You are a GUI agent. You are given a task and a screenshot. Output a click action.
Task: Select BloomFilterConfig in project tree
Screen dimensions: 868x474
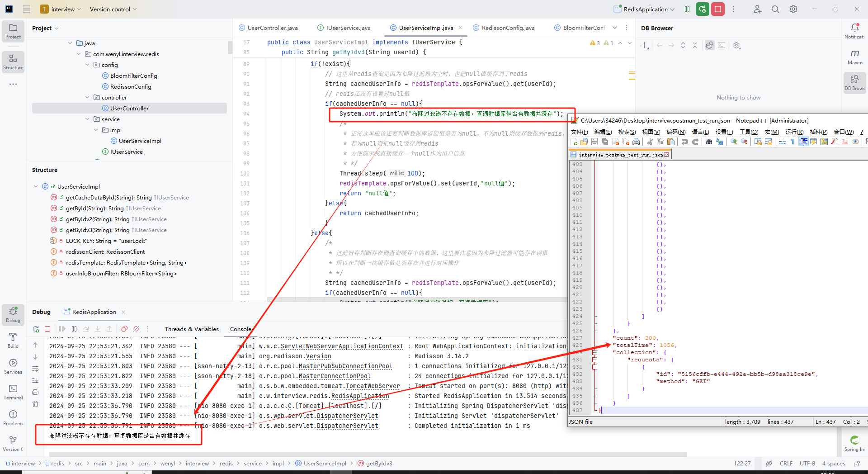click(x=133, y=76)
